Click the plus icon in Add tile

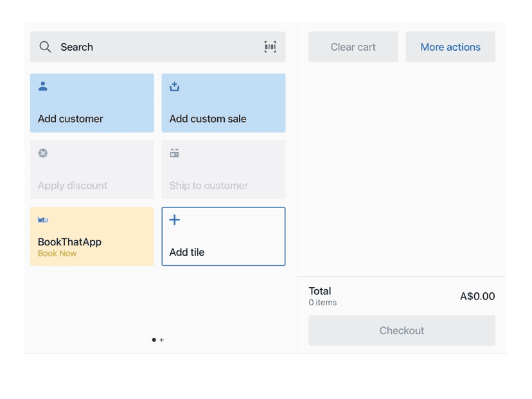click(x=174, y=220)
